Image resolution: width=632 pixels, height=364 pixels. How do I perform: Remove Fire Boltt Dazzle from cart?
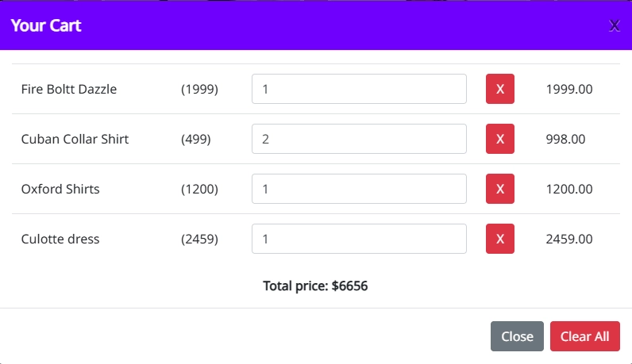click(499, 89)
